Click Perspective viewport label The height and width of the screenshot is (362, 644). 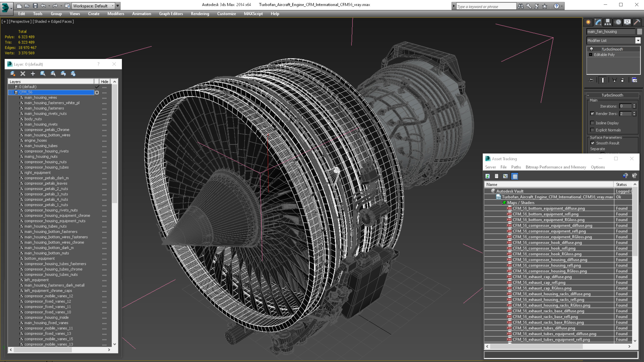coord(20,21)
